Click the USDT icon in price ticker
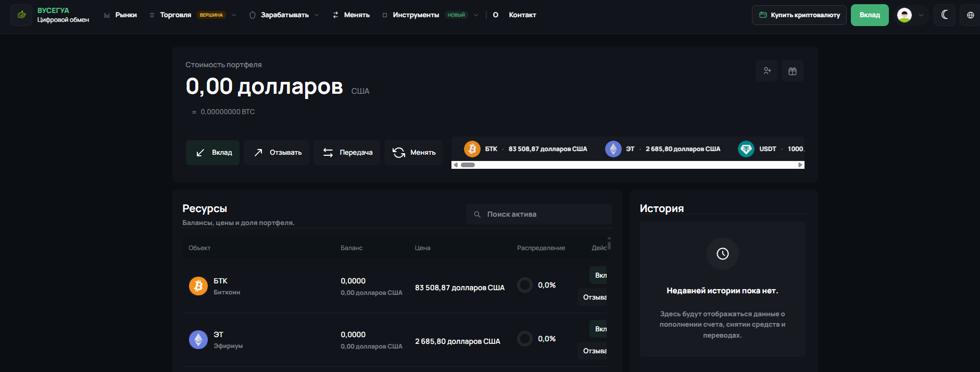This screenshot has height=372, width=980. (x=746, y=149)
